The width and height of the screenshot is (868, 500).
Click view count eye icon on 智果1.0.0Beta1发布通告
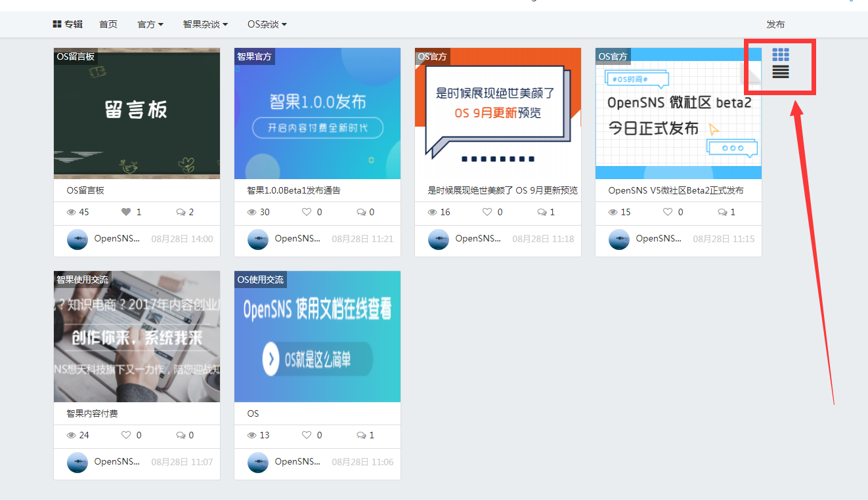point(252,212)
